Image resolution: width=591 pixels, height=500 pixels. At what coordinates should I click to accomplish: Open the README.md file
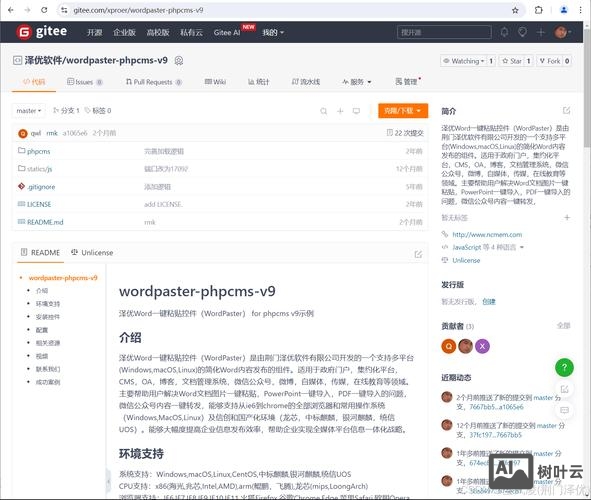pyautogui.click(x=45, y=222)
